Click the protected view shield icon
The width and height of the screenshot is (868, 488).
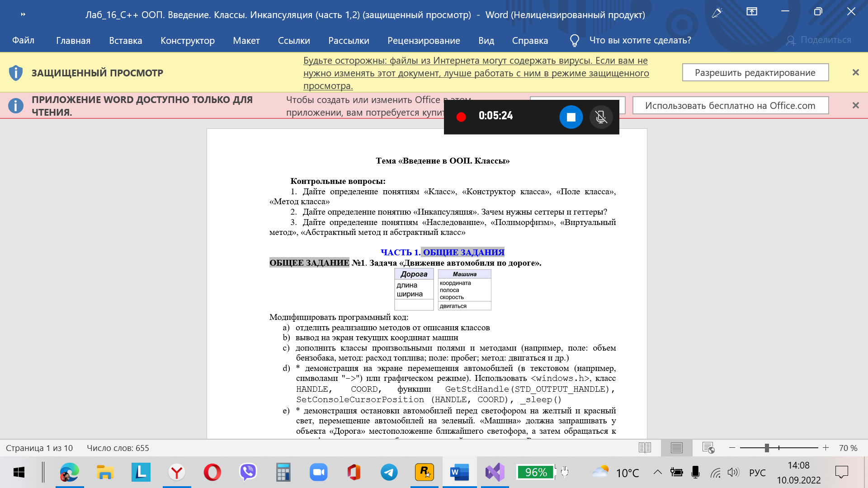click(x=16, y=73)
